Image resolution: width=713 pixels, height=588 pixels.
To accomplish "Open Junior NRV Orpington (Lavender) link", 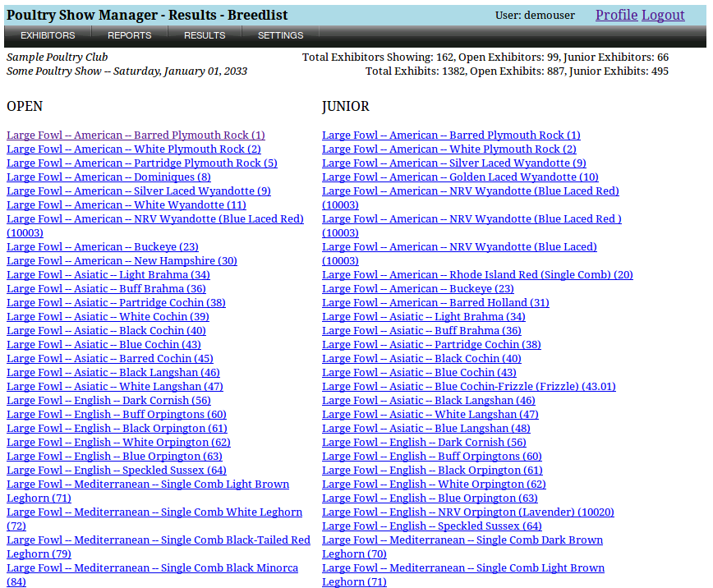I will coord(467,512).
